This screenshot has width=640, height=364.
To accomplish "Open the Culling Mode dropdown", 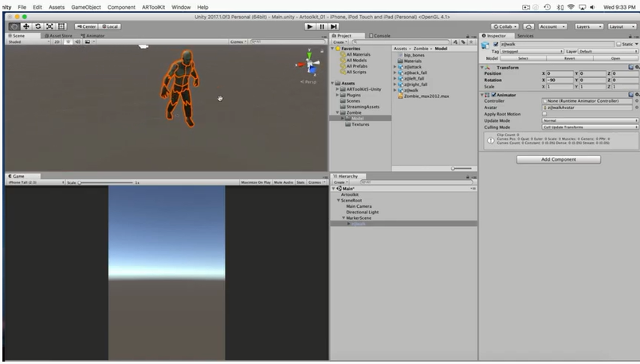I will pos(590,127).
